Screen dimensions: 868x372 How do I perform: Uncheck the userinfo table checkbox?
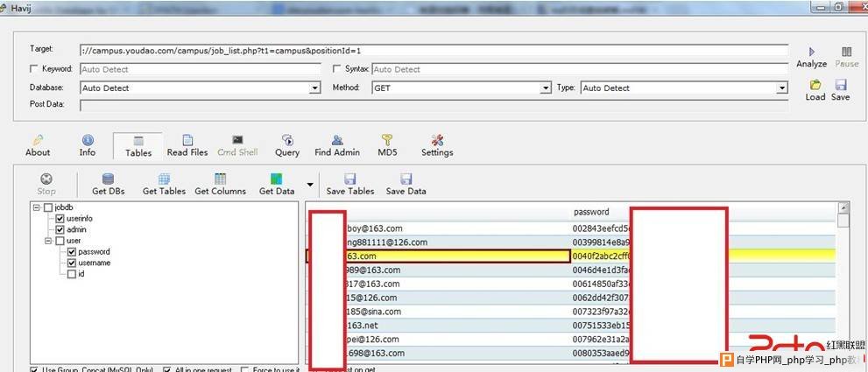point(60,219)
